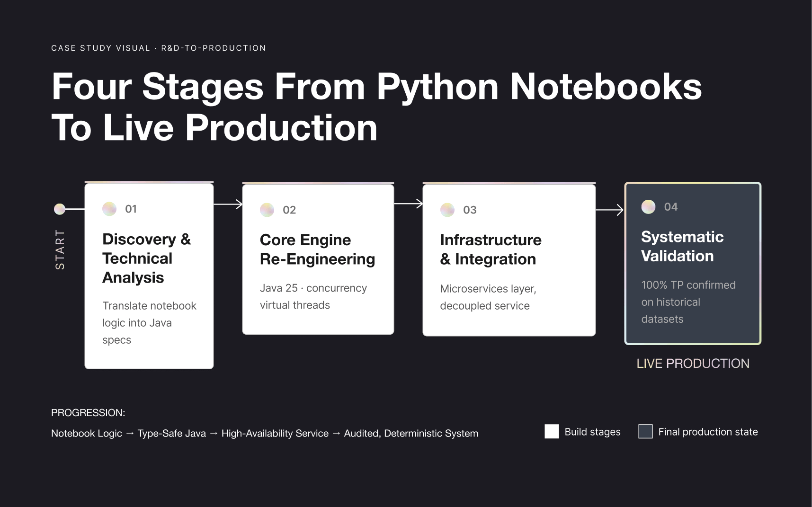Click the gradient dot beside stage 04
The height and width of the screenshot is (507, 812).
(x=648, y=207)
